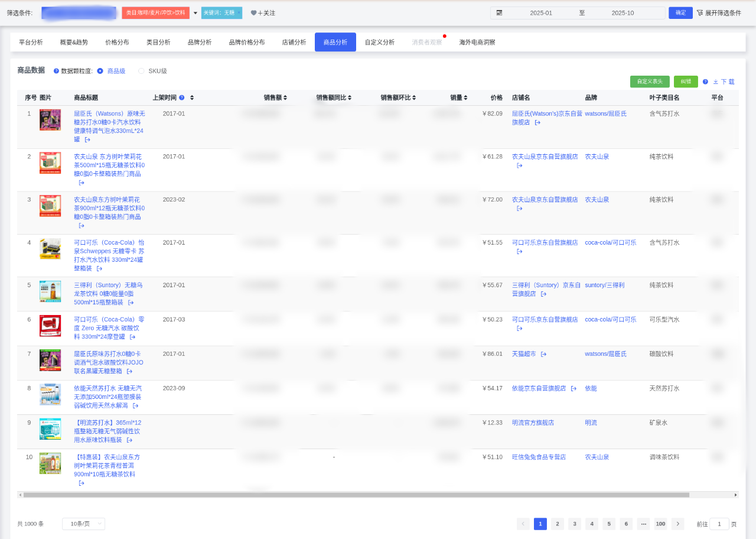
Task: Click the heart 关注 follow icon
Action: (x=253, y=13)
